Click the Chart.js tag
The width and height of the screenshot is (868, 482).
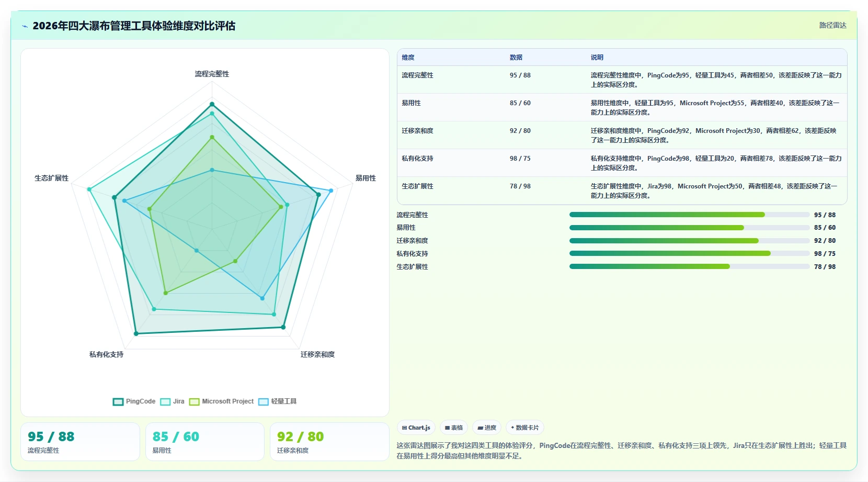tap(416, 428)
